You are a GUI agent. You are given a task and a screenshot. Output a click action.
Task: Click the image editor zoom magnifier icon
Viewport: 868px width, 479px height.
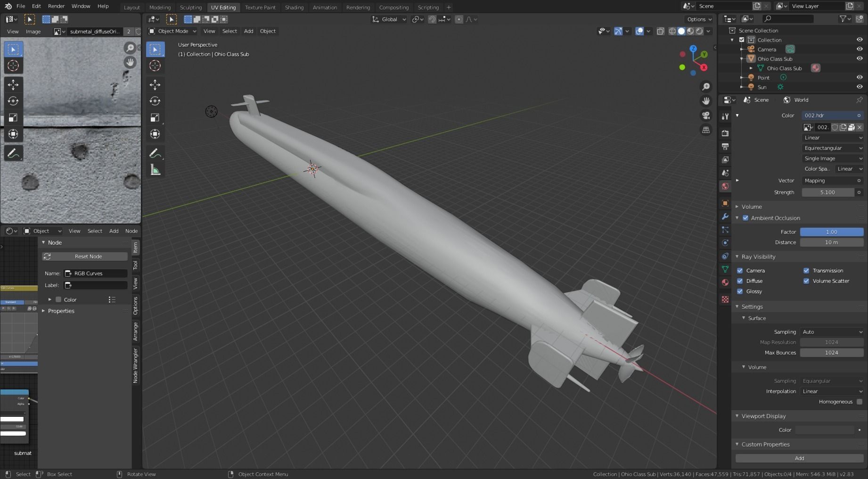tap(130, 48)
